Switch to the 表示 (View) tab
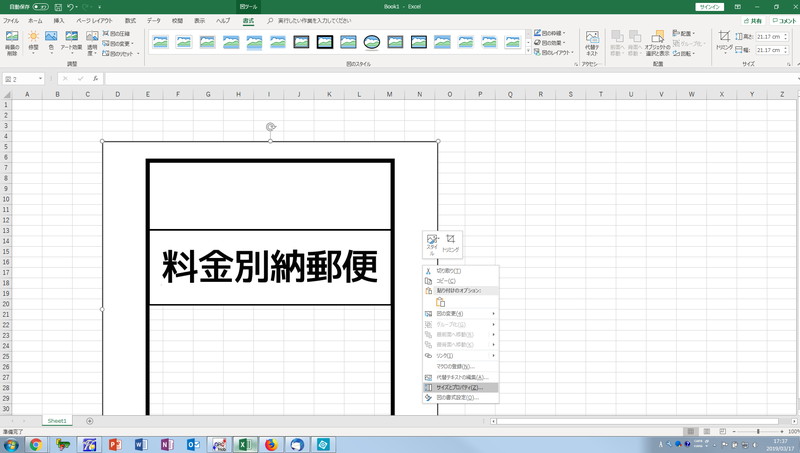 [x=199, y=21]
